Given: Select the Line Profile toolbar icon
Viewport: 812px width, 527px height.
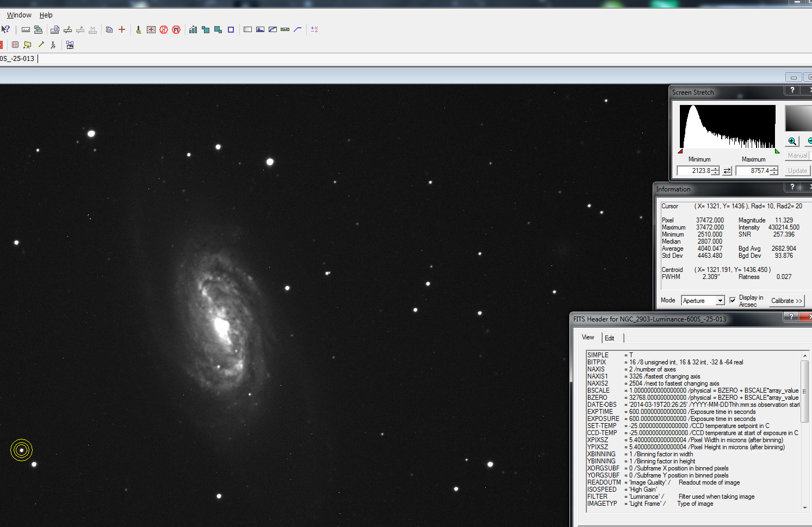Looking at the screenshot, I should [x=297, y=29].
